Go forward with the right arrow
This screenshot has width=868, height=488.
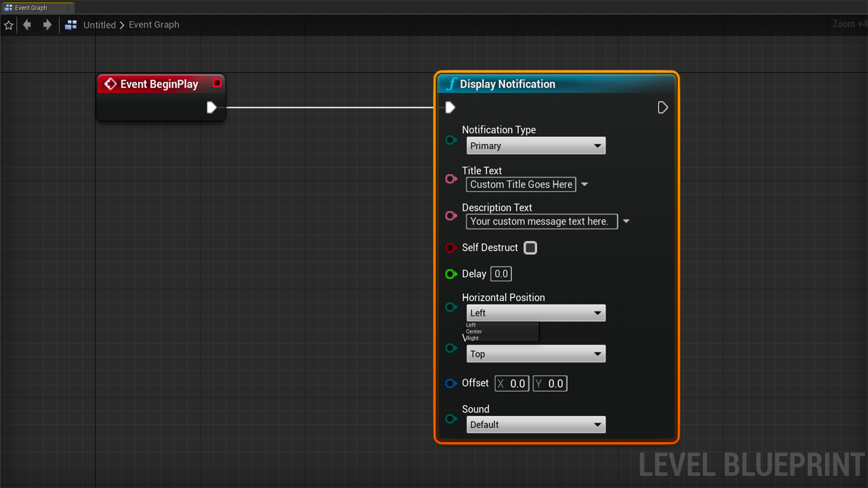point(47,25)
